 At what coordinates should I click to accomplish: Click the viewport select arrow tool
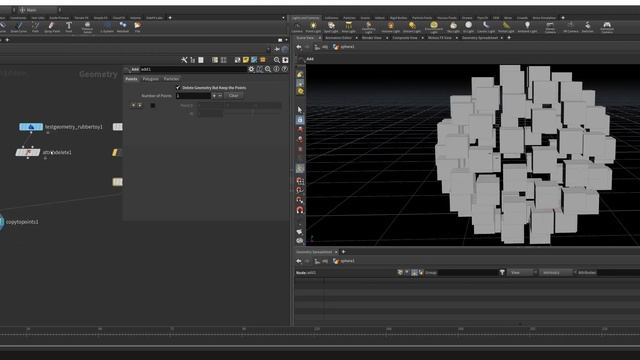[300, 110]
